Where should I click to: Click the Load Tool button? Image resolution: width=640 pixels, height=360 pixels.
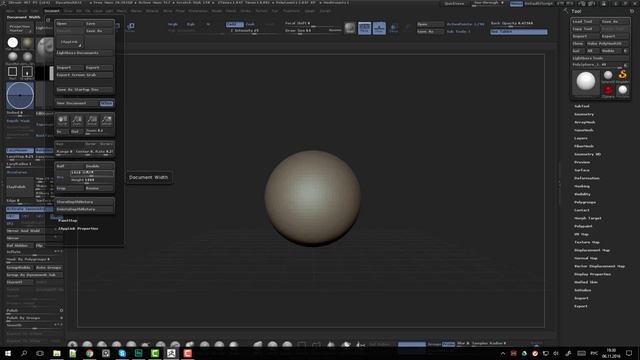[x=585, y=21]
